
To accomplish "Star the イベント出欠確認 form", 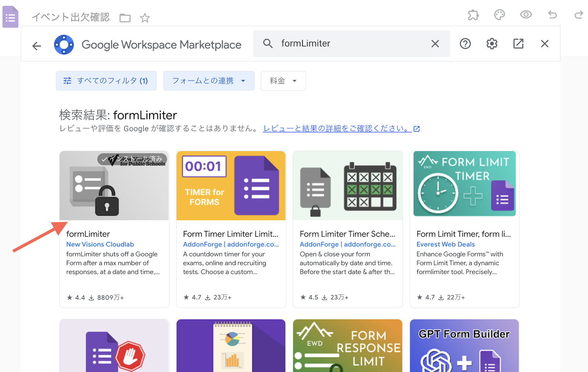I will pos(145,18).
